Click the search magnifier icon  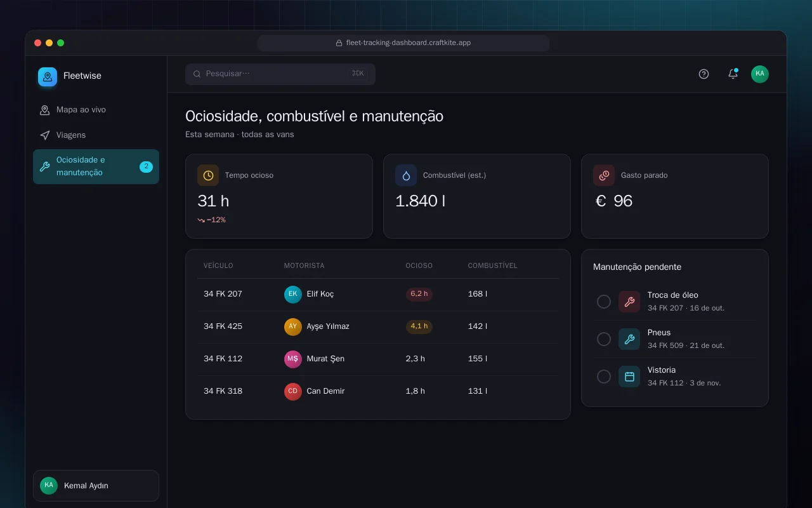[197, 74]
